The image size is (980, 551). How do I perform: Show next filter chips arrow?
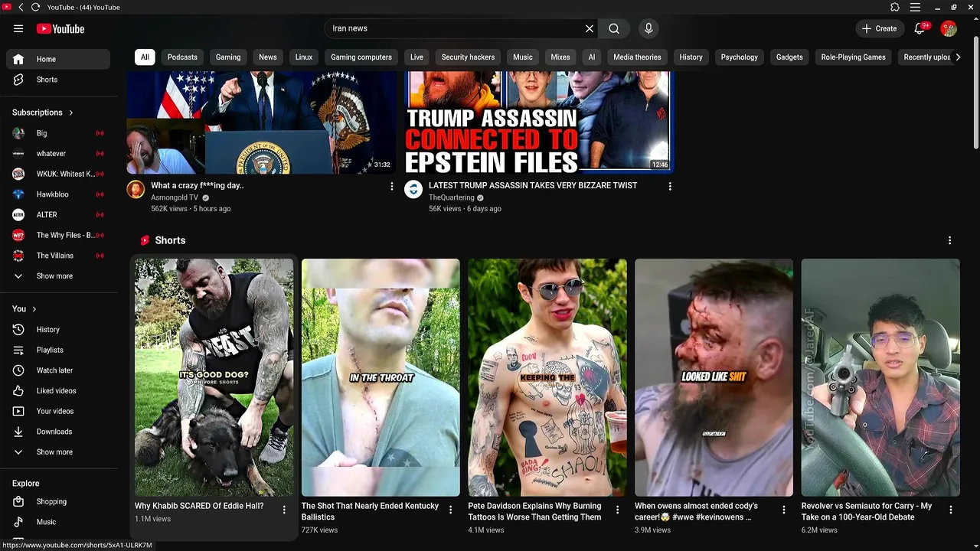click(x=957, y=57)
